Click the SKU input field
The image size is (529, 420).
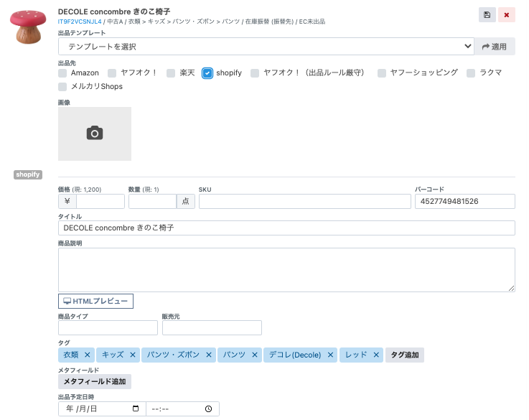(305, 202)
